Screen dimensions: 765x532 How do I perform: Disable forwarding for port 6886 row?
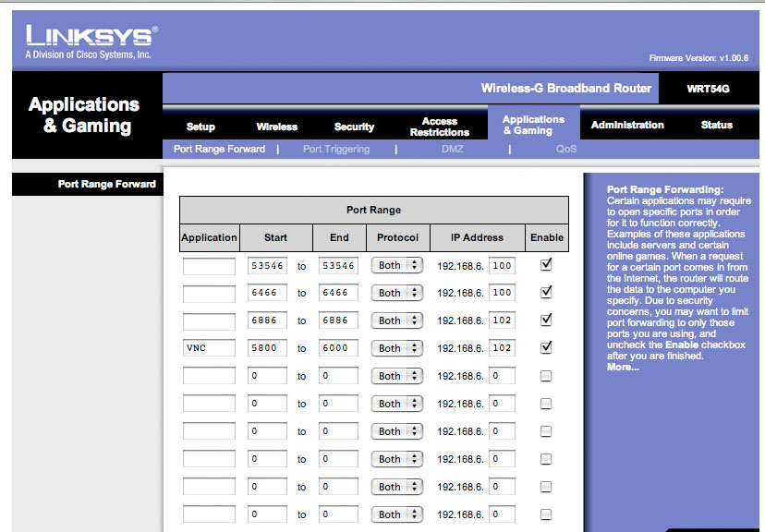tap(546, 320)
